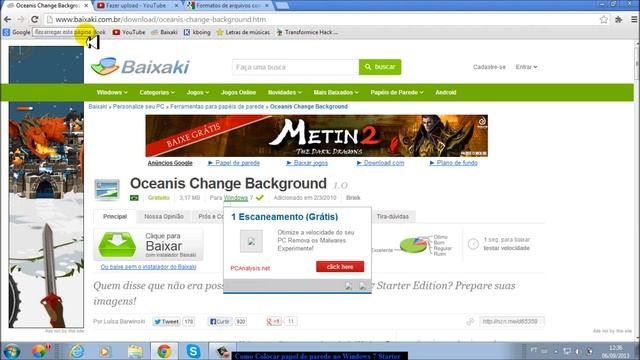Click the Cadastre-se link
Screen dimensions: 640x360
click(x=489, y=67)
